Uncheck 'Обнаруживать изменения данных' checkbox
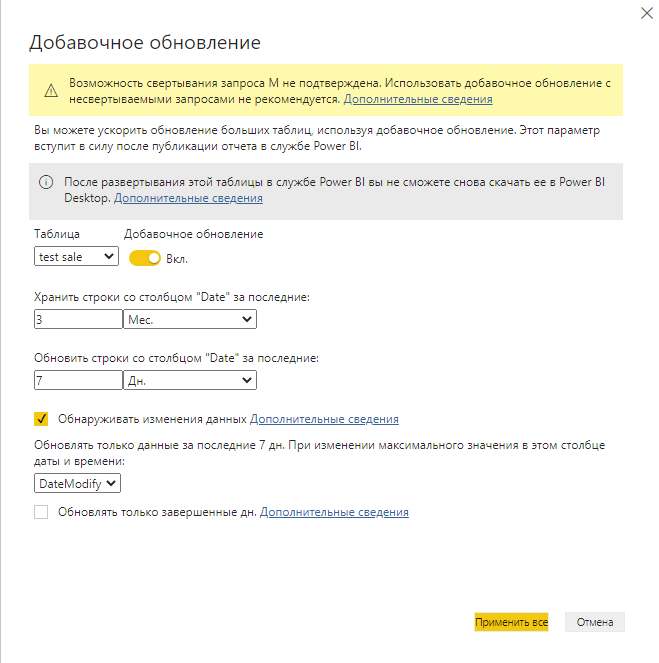 (x=41, y=419)
